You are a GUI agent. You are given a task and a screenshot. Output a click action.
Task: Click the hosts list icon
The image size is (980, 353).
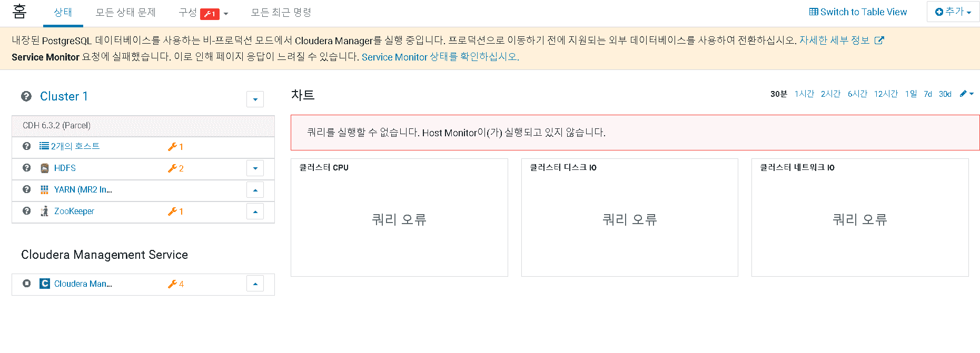point(44,146)
